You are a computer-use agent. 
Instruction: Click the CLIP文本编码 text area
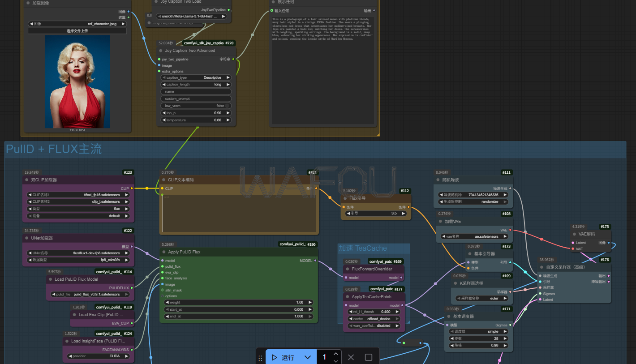pyautogui.click(x=238, y=213)
